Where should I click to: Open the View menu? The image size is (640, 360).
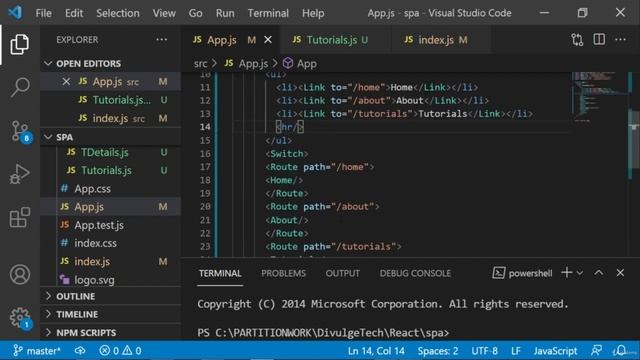click(164, 13)
